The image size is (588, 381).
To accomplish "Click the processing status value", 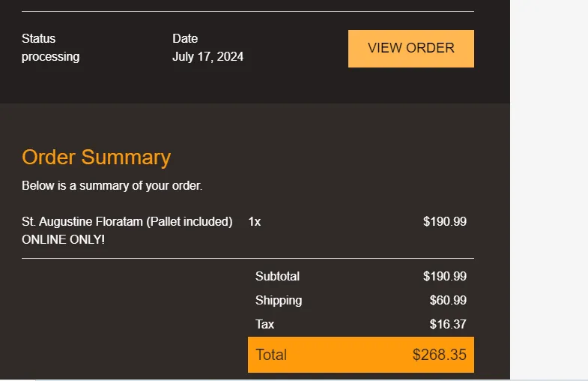I will 50,57.
